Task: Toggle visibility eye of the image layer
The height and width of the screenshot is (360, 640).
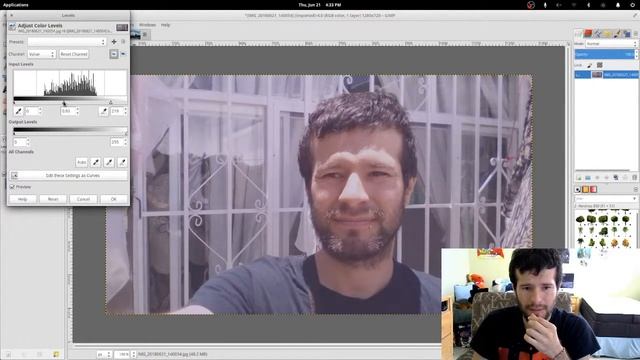Action: point(578,75)
